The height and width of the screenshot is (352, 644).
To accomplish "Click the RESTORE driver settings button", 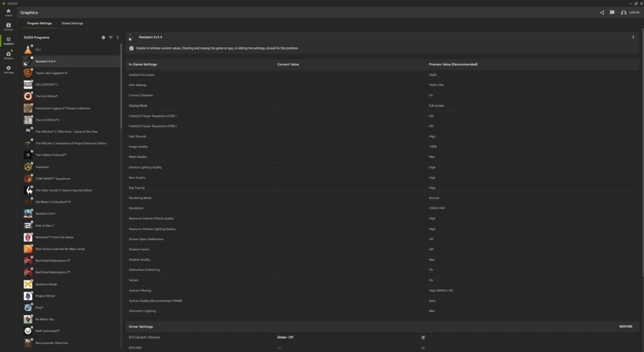I will tap(626, 327).
